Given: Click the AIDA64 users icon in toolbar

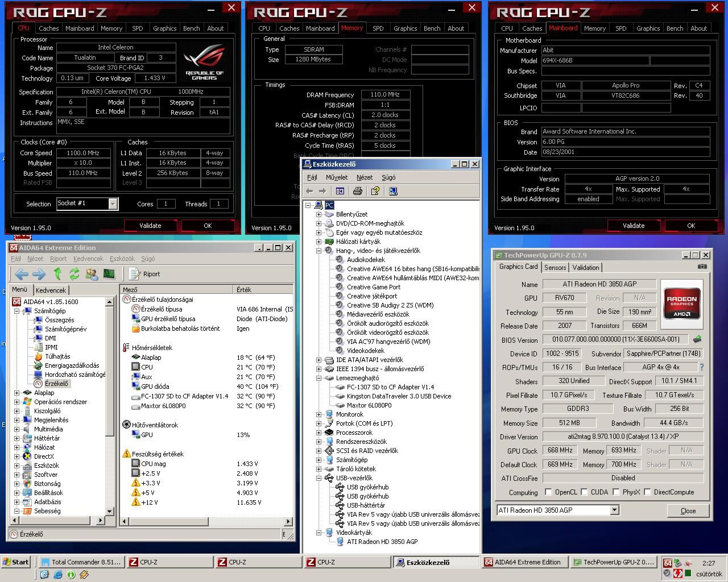Looking at the screenshot, I should (91, 274).
